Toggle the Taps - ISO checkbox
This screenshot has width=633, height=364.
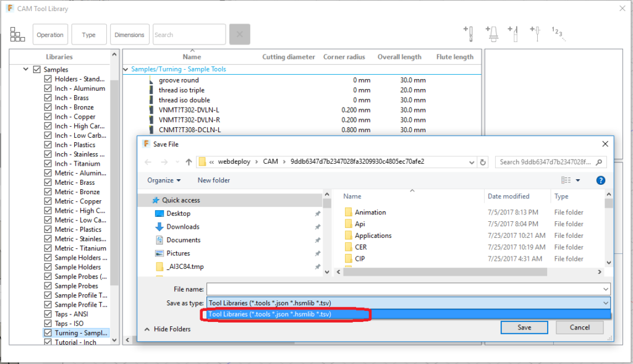click(48, 323)
